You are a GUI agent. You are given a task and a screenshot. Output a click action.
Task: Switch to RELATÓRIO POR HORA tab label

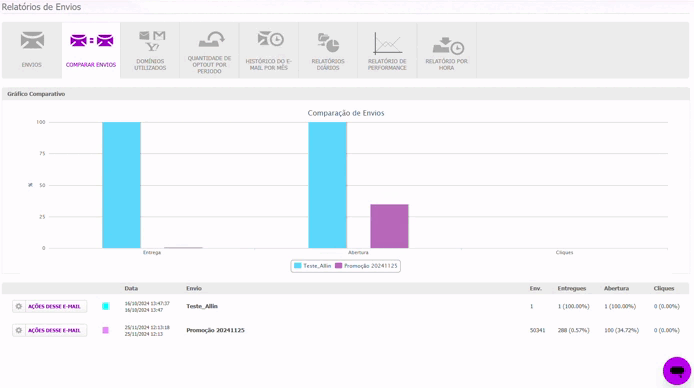coord(446,65)
